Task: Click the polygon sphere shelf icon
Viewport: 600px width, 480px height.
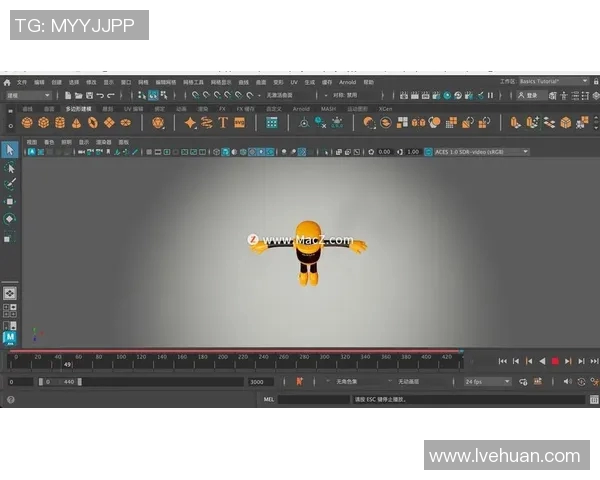Action: (x=28, y=123)
